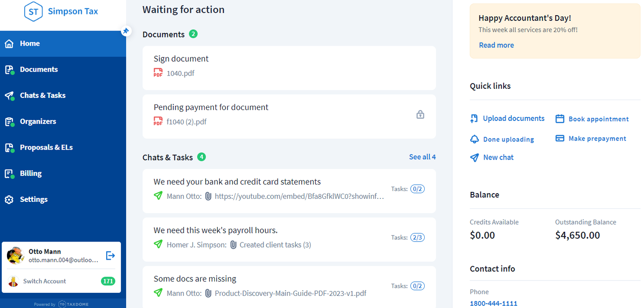This screenshot has width=644, height=308.
Task: Click the lock icon on pending payment document
Action: coord(420,114)
